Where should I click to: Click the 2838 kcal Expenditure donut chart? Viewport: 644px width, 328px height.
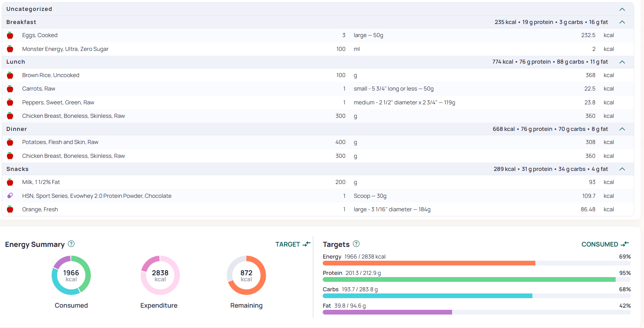coord(160,275)
